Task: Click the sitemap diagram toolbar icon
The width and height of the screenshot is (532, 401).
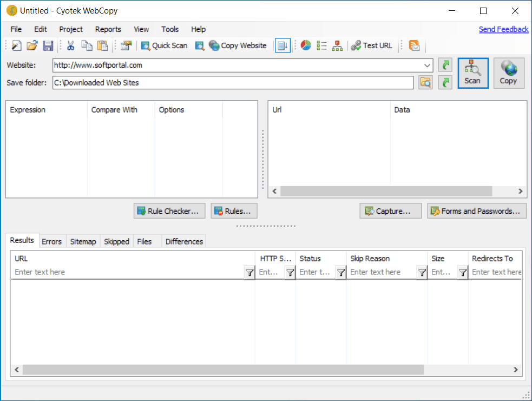Action: (x=337, y=46)
